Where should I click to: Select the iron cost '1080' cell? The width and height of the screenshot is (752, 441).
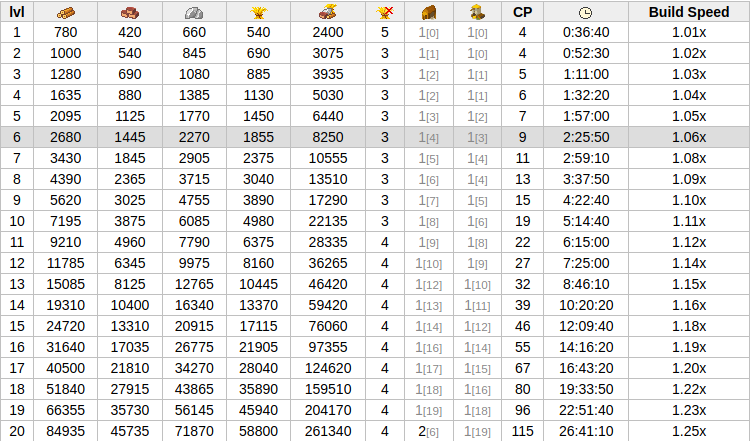(194, 74)
